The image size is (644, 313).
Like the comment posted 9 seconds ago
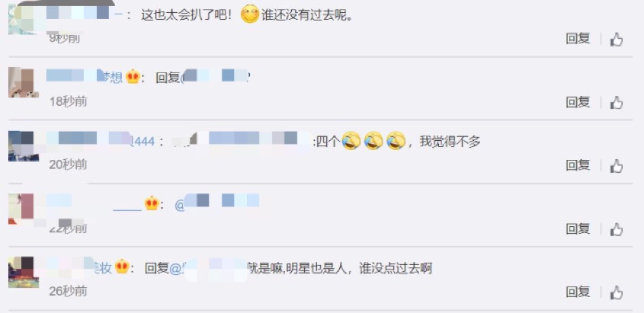pos(616,39)
